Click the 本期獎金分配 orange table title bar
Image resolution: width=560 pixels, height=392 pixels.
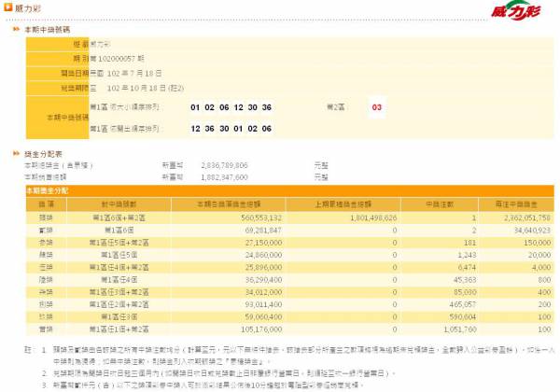tap(289, 190)
